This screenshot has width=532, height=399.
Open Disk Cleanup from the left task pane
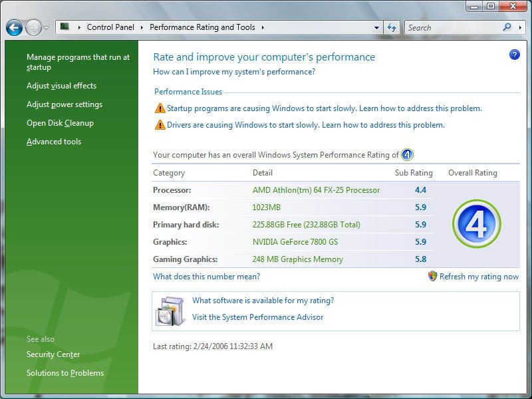click(x=60, y=123)
